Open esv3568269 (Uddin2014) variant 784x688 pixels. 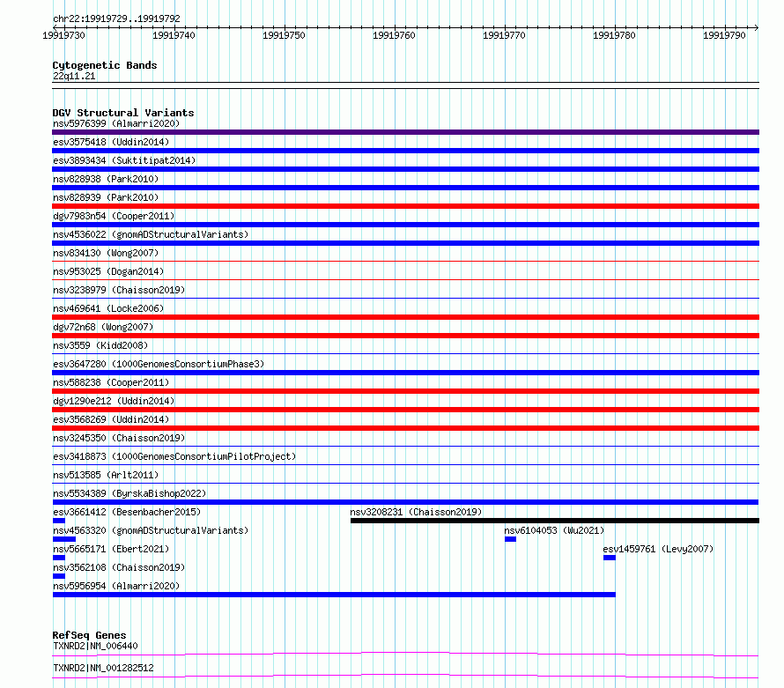111,419
